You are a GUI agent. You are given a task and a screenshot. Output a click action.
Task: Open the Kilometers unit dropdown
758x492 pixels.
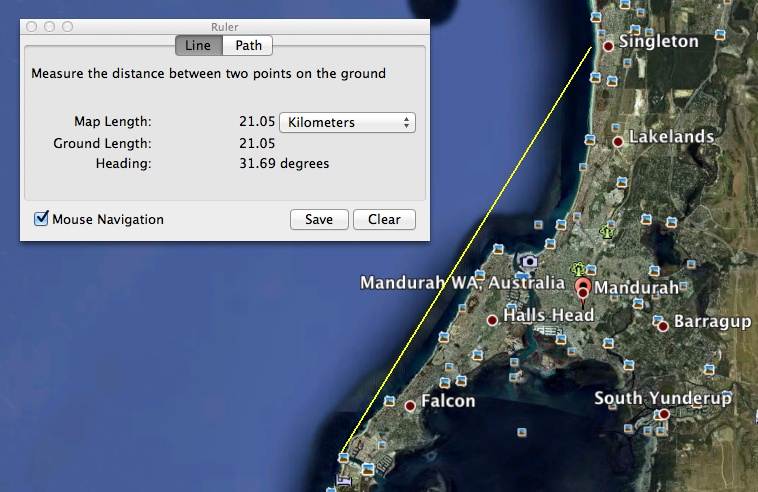tap(347, 122)
